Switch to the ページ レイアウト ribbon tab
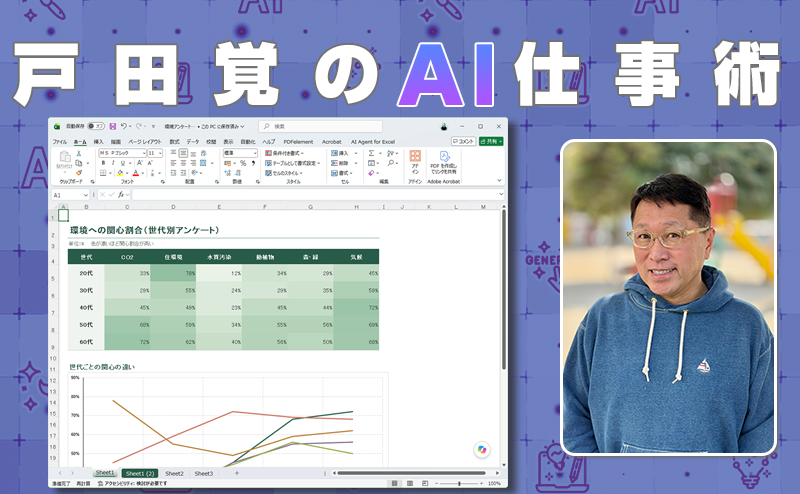 point(144,142)
